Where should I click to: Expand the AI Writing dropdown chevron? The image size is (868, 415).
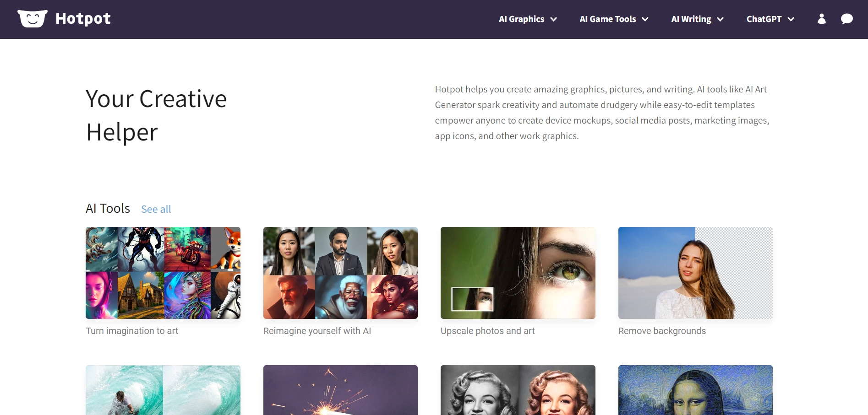click(x=720, y=19)
